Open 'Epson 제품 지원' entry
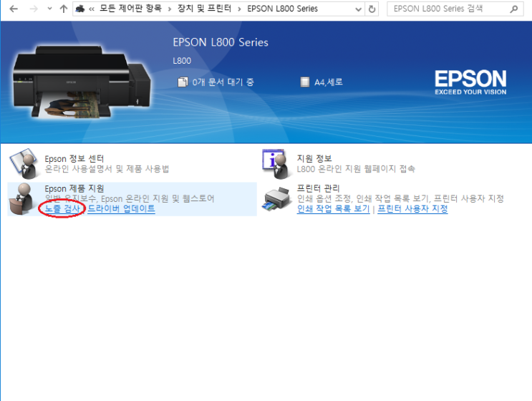The width and height of the screenshot is (532, 401). click(x=74, y=188)
